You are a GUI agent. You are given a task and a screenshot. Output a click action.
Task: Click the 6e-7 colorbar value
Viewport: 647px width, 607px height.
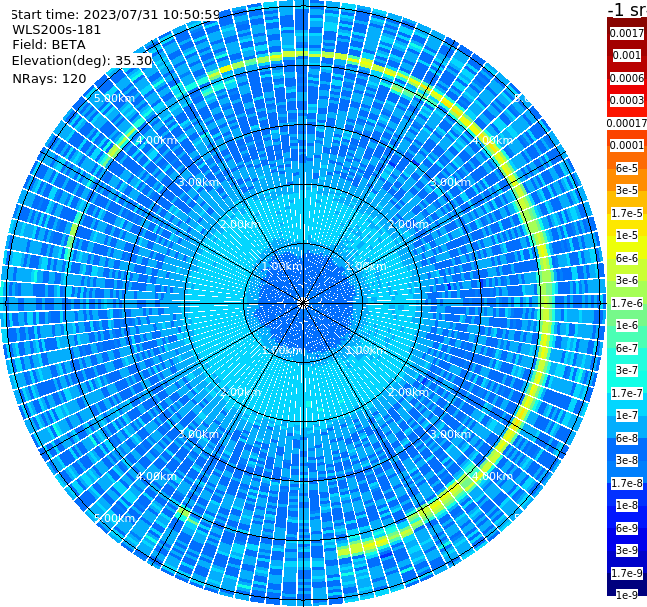(627, 348)
